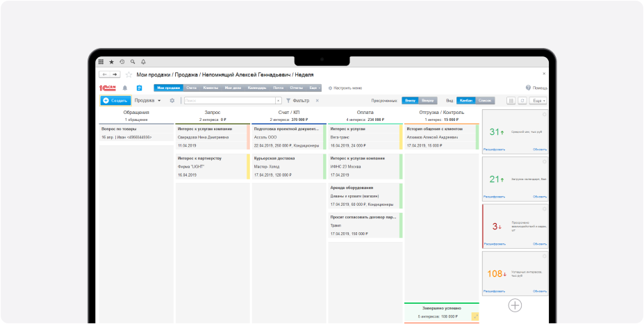Go to the Календарь tab
This screenshot has height=324, width=644.
tap(256, 88)
